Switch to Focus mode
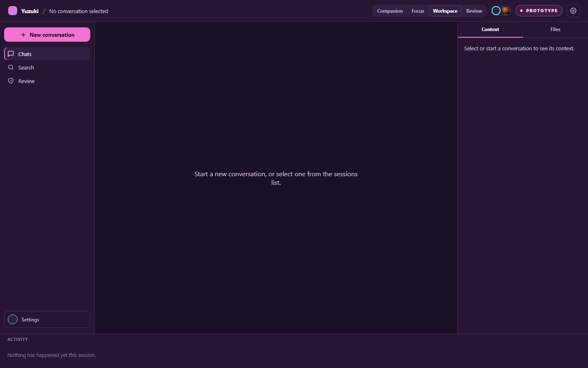The width and height of the screenshot is (588, 368). (x=418, y=11)
